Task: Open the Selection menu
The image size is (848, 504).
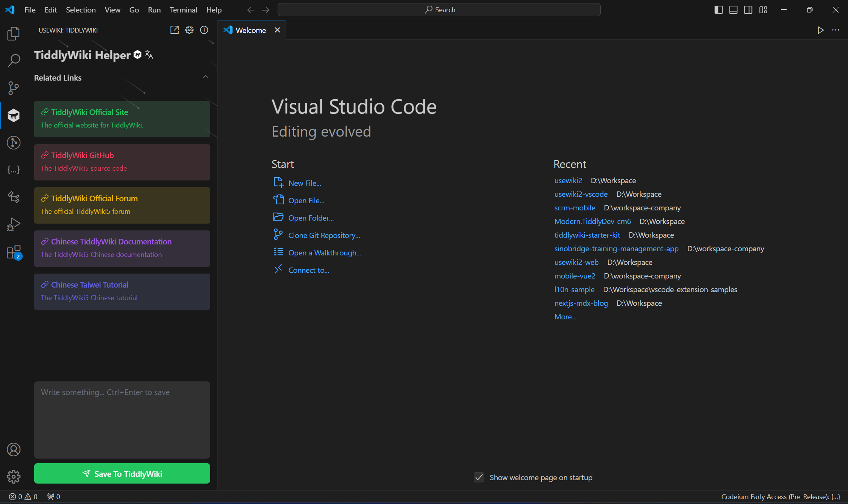Action: [81, 10]
